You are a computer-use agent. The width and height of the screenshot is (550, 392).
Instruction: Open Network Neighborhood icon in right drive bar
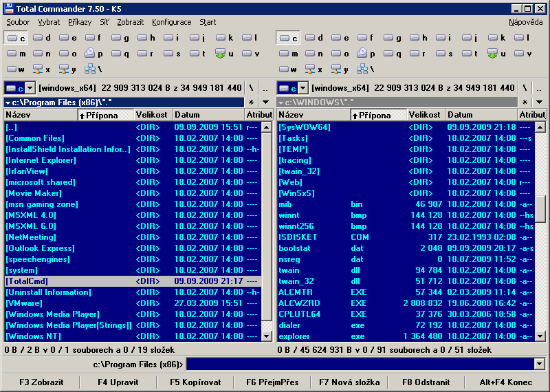(366, 69)
